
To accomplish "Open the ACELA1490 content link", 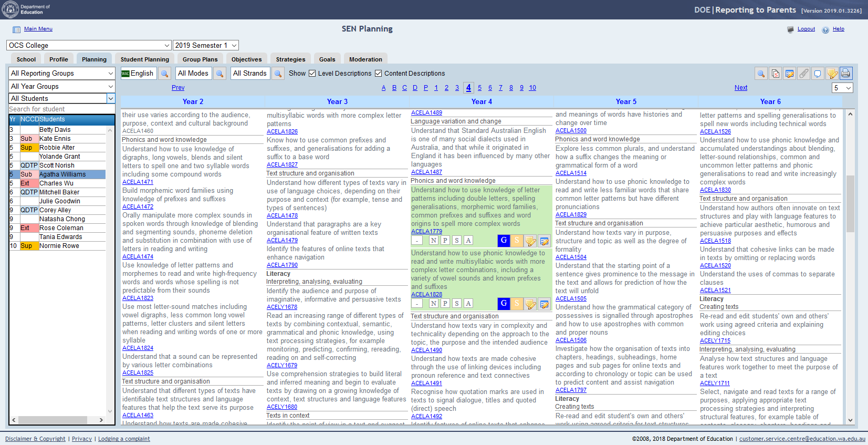I will 426,350.
